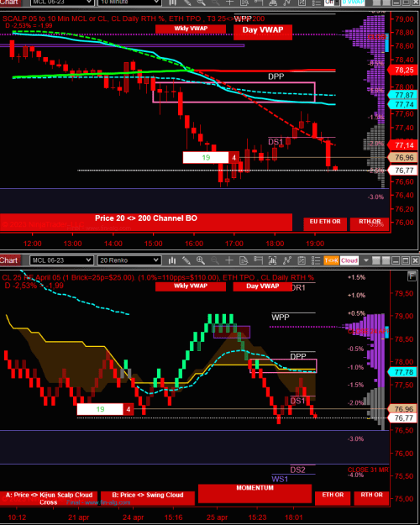The width and height of the screenshot is (420, 525).
Task: Toggle the Cloud button on Renko toolbar
Action: [349, 260]
